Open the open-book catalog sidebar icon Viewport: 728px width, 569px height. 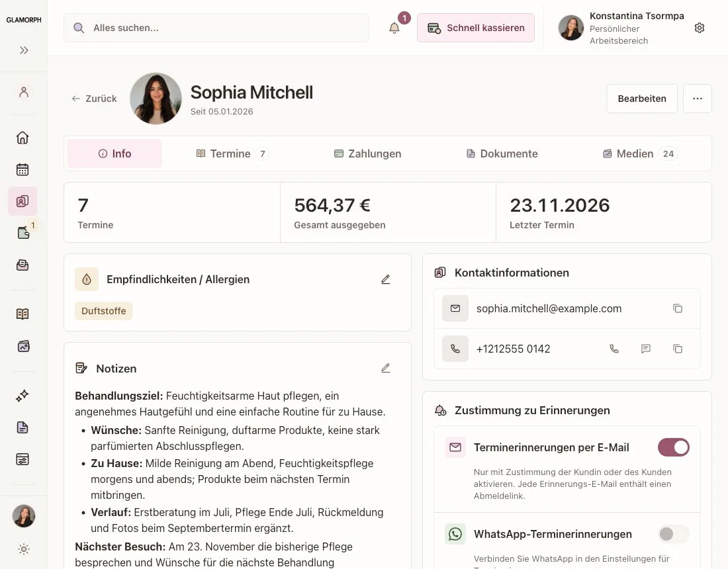(23, 314)
